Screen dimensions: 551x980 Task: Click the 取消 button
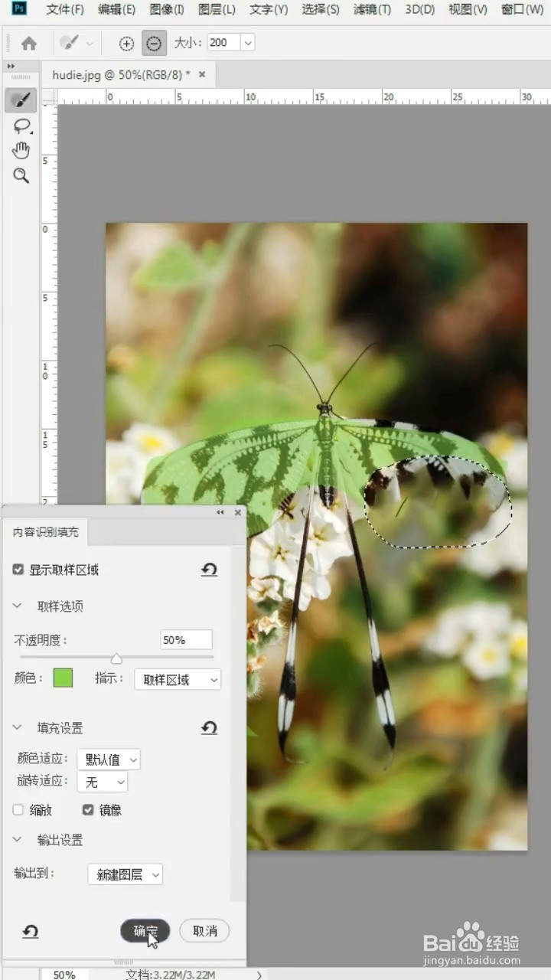204,931
